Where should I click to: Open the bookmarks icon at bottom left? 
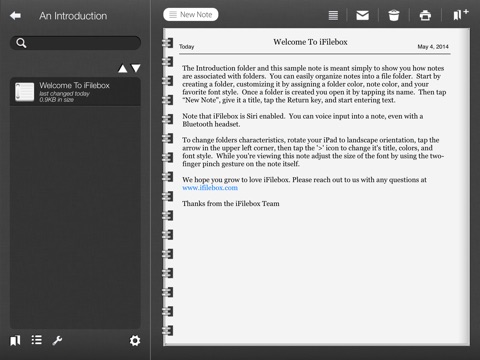click(15, 340)
